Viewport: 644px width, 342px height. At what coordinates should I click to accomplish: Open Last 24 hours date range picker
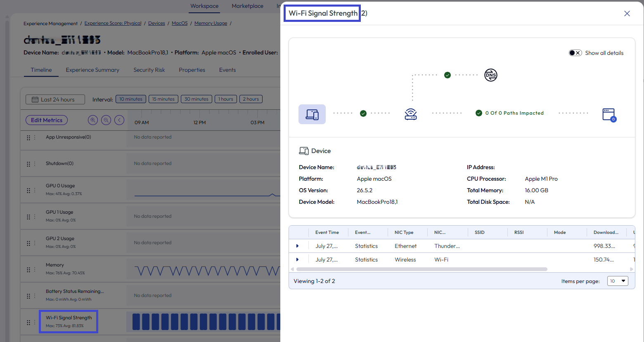tap(55, 99)
